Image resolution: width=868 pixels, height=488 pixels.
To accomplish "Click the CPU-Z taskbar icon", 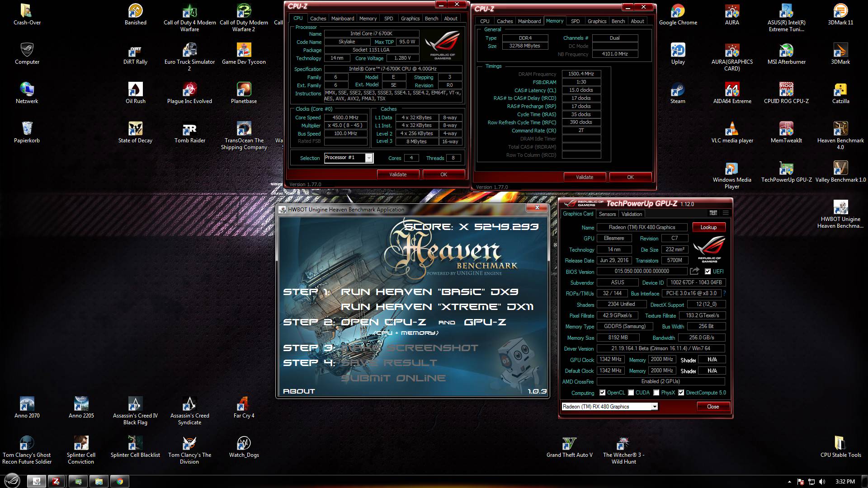I will tap(56, 481).
